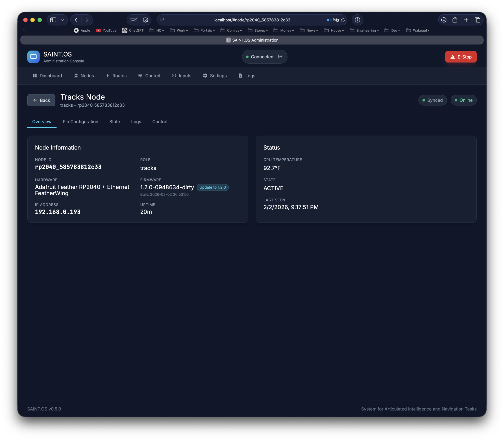The image size is (504, 440).
Task: Click the Adafruit Feather RP2040 hardware text
Action: click(x=82, y=190)
